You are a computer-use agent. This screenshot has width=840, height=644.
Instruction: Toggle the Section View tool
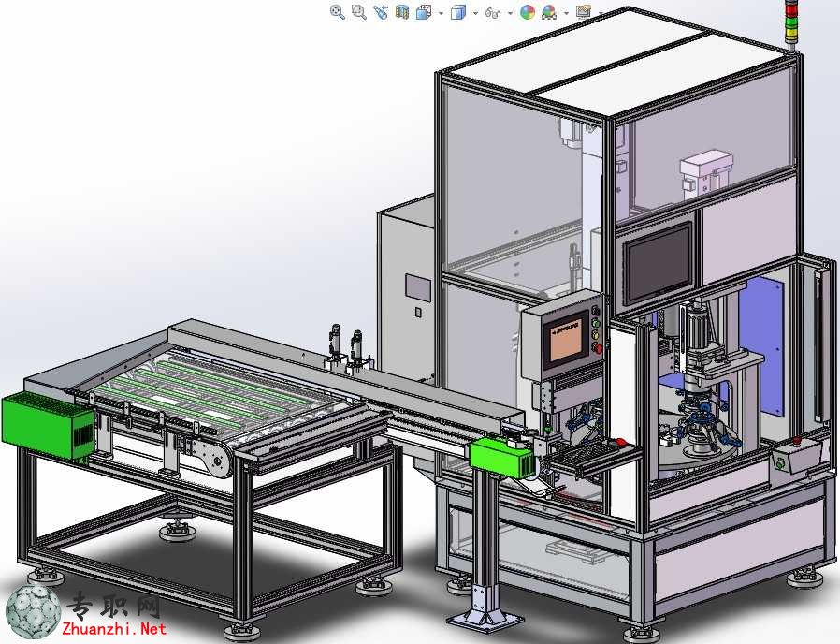(x=402, y=12)
